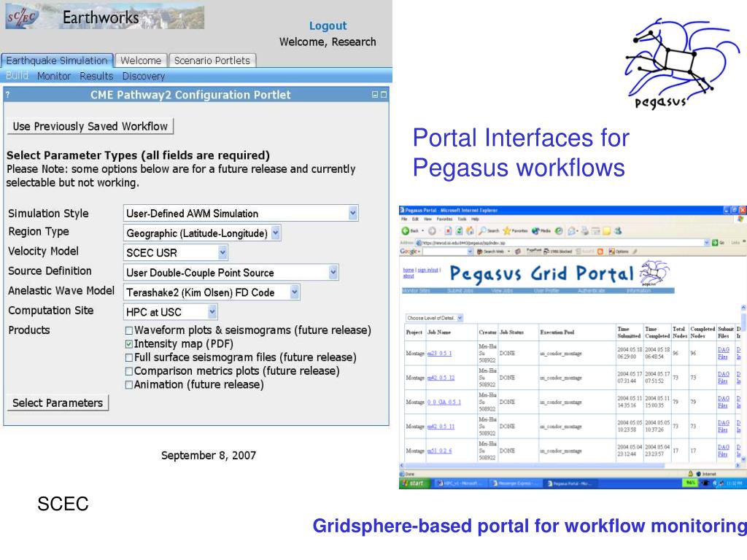
Task: Go to the IE Home page icon
Action: point(470,231)
